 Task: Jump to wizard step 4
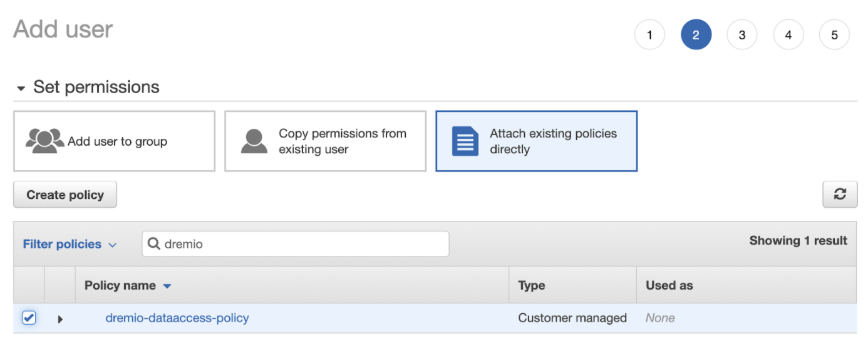point(788,35)
